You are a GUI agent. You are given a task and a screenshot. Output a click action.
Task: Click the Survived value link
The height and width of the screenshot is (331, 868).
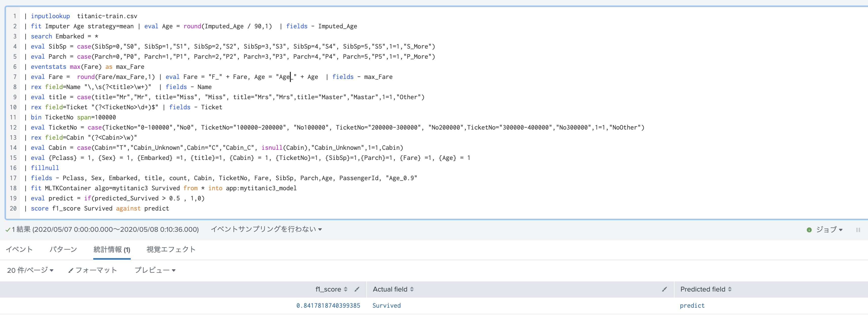pos(386,305)
